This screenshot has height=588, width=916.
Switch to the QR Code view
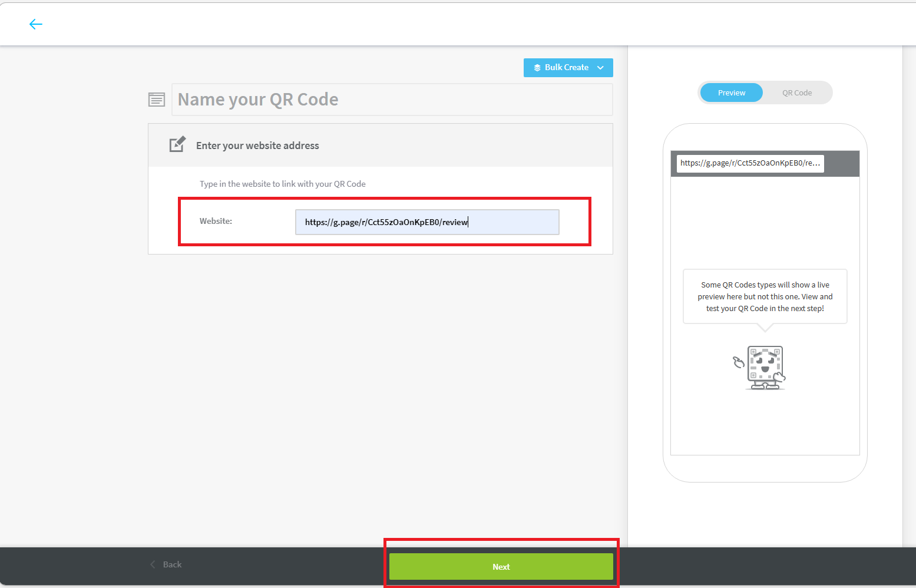796,93
